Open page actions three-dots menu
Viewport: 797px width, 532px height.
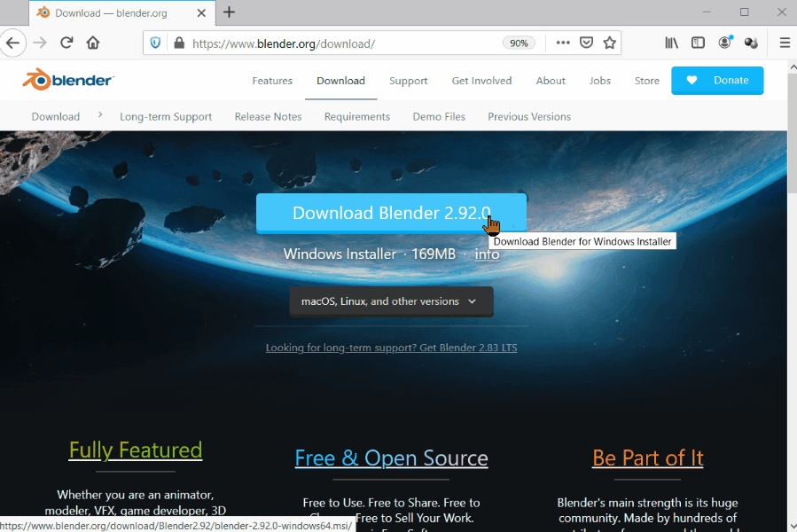point(563,43)
